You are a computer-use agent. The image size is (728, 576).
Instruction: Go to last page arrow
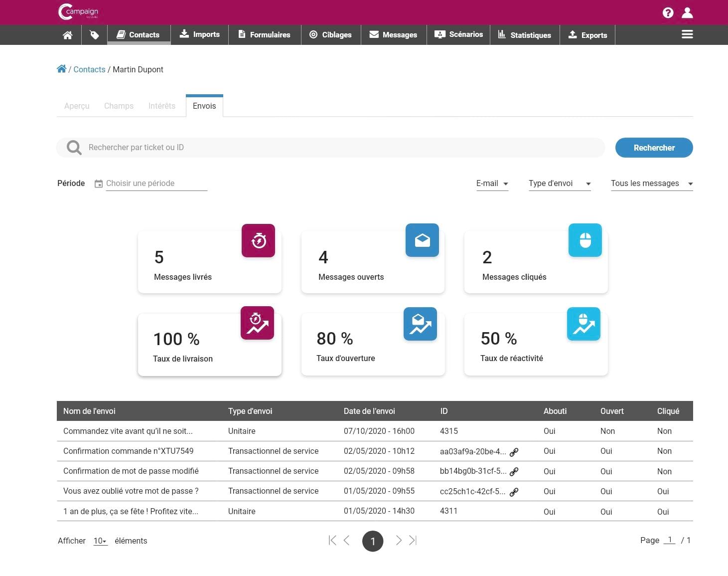pyautogui.click(x=413, y=540)
